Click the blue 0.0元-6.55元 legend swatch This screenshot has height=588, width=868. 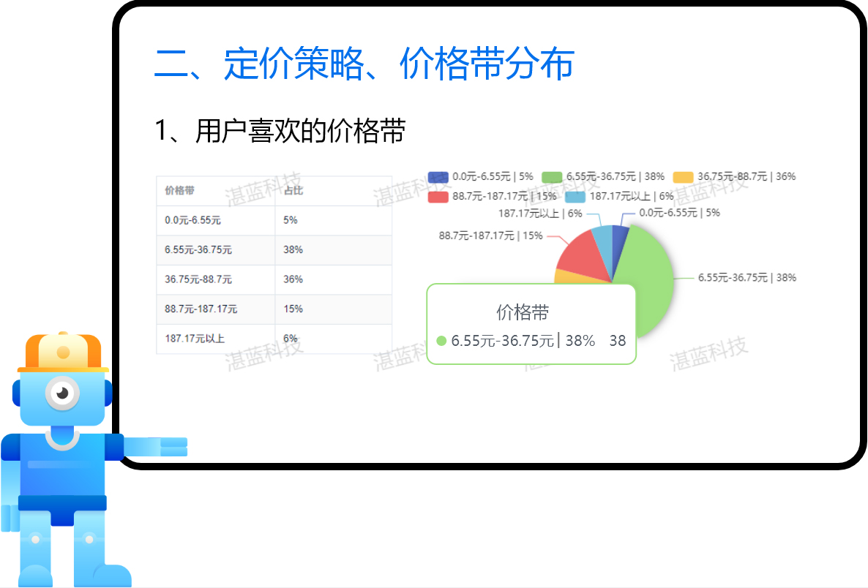click(x=438, y=177)
